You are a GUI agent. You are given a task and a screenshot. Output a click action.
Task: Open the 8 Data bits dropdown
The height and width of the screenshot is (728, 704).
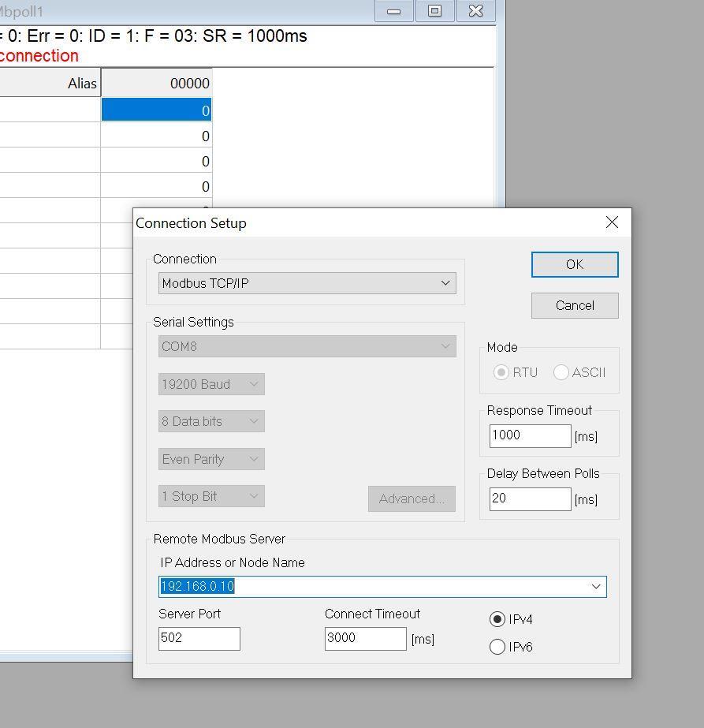point(210,421)
